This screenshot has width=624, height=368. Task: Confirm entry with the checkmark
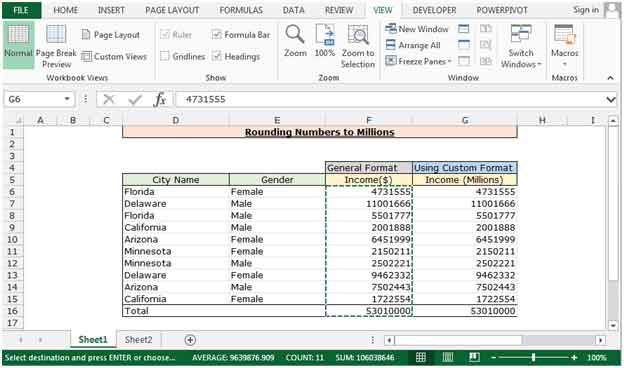(x=135, y=99)
